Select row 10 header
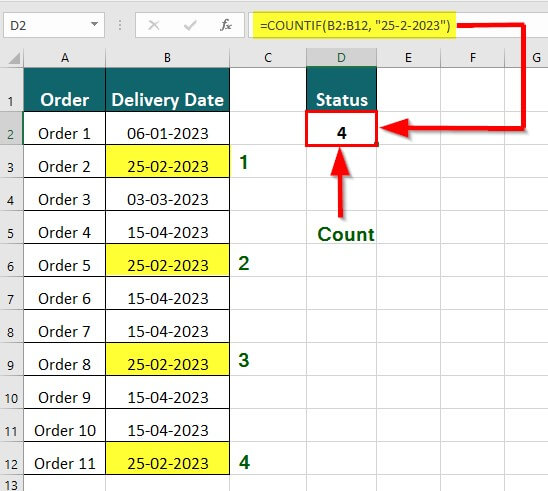Viewport: 548px width, 491px height. [11, 392]
